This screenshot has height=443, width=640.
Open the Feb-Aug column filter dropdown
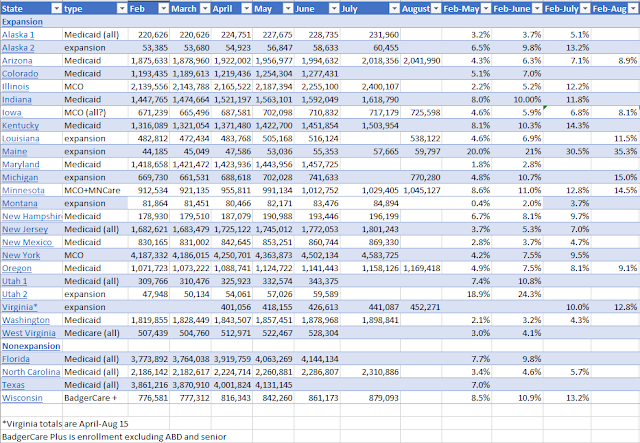[x=633, y=9]
